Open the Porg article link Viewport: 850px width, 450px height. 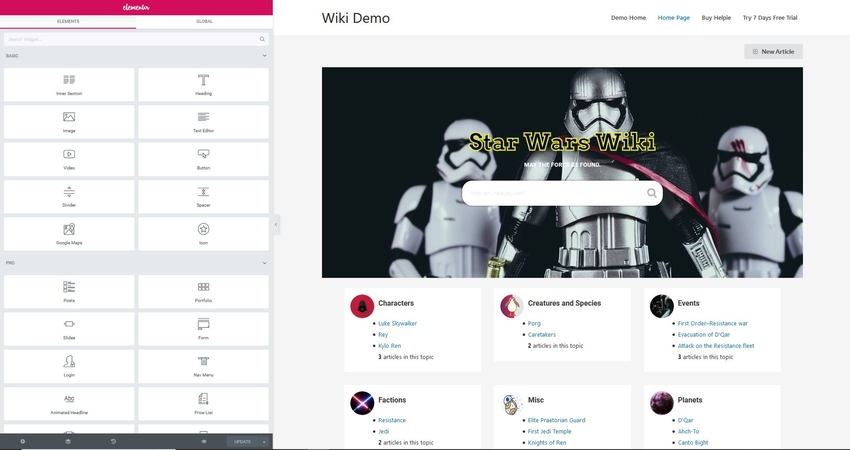pyautogui.click(x=534, y=323)
